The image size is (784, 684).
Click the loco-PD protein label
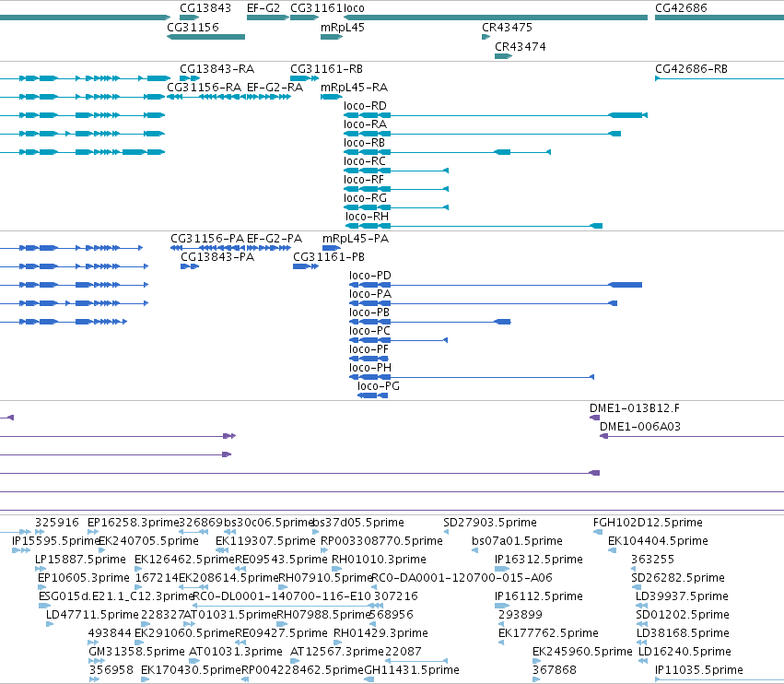(x=370, y=276)
